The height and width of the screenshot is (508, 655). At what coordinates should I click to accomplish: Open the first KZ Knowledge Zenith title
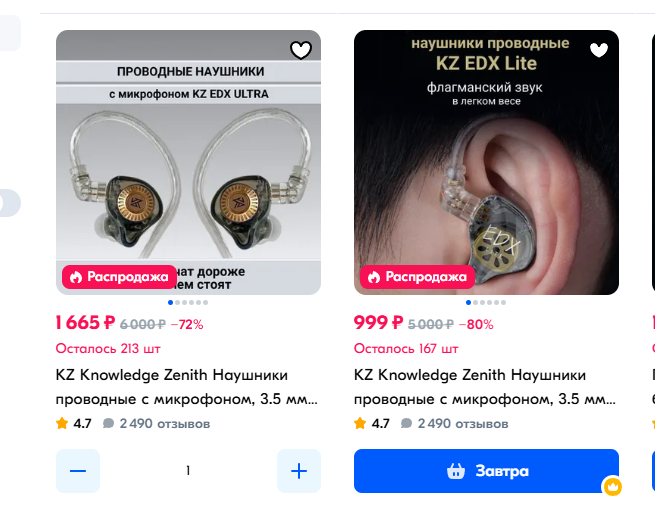pos(187,387)
